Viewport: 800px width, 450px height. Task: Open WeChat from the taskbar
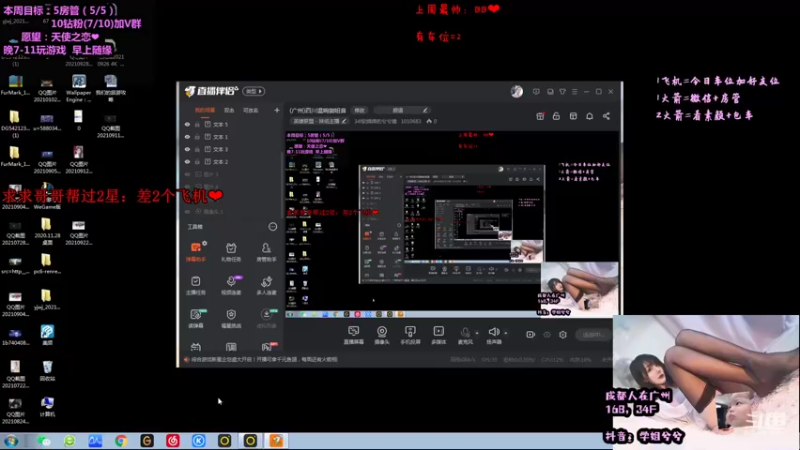[43, 441]
